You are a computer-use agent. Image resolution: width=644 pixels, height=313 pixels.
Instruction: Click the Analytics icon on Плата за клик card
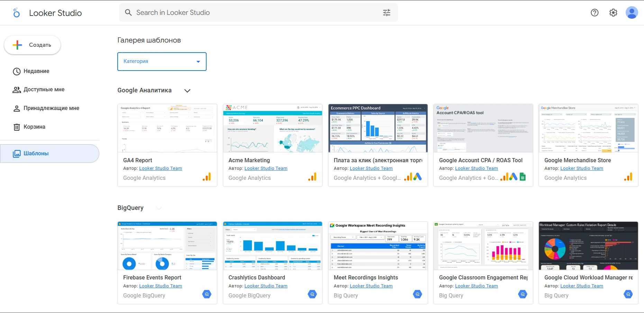coord(408,177)
